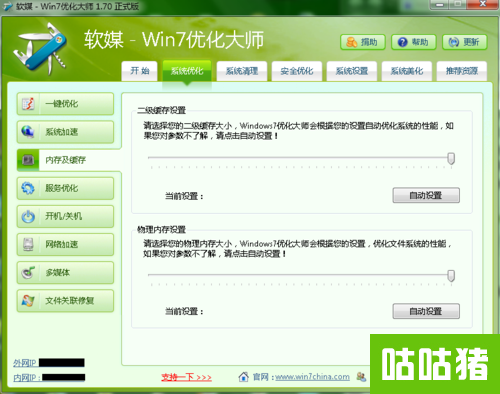
Task: Minimize the window
Action: (x=440, y=4)
